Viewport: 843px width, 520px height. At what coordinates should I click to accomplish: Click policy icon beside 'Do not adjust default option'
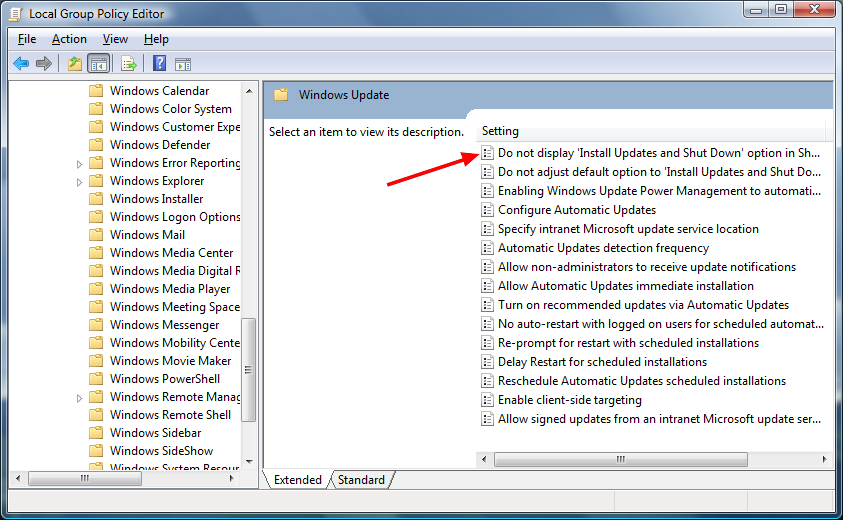pos(487,172)
